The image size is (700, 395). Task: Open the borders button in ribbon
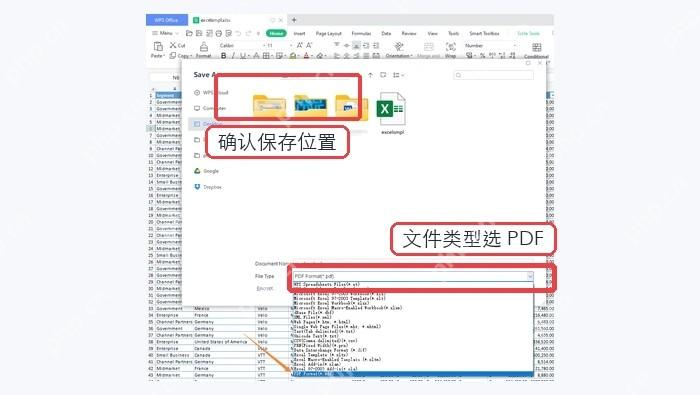click(x=267, y=56)
